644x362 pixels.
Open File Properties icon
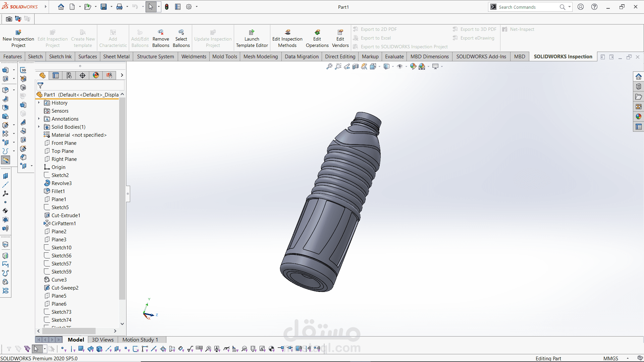pos(178,7)
